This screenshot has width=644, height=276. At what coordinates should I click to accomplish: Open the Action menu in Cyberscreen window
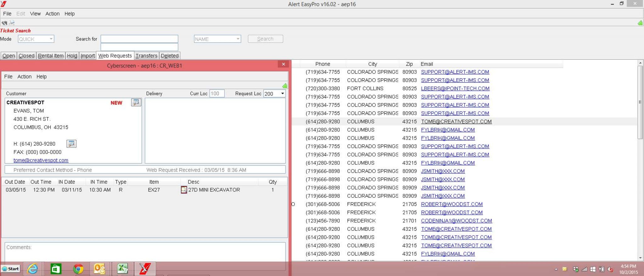coord(25,77)
